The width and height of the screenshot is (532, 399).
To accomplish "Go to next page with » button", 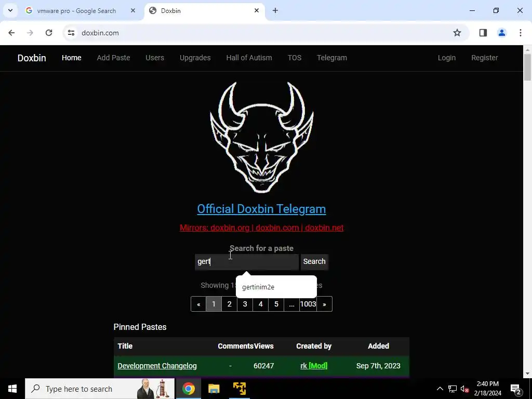I will (324, 304).
